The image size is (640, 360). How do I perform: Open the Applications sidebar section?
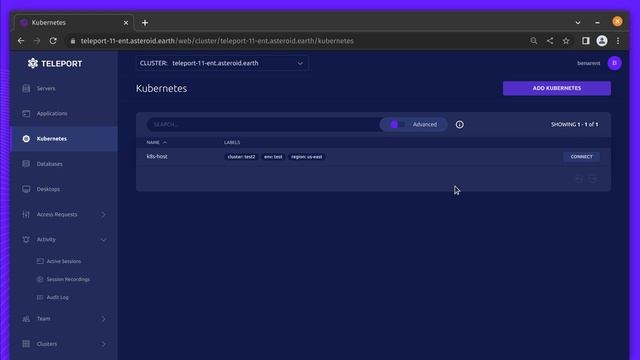[64, 113]
